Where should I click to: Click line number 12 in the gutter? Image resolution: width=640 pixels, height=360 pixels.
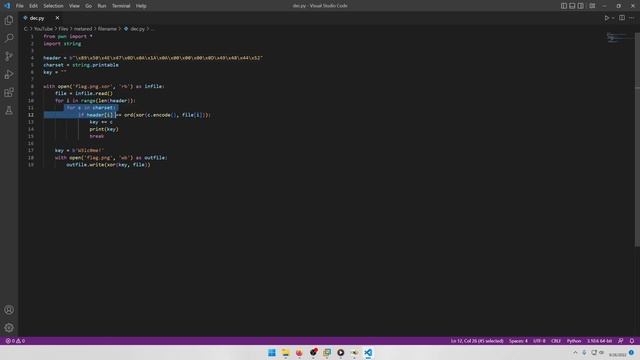point(31,115)
